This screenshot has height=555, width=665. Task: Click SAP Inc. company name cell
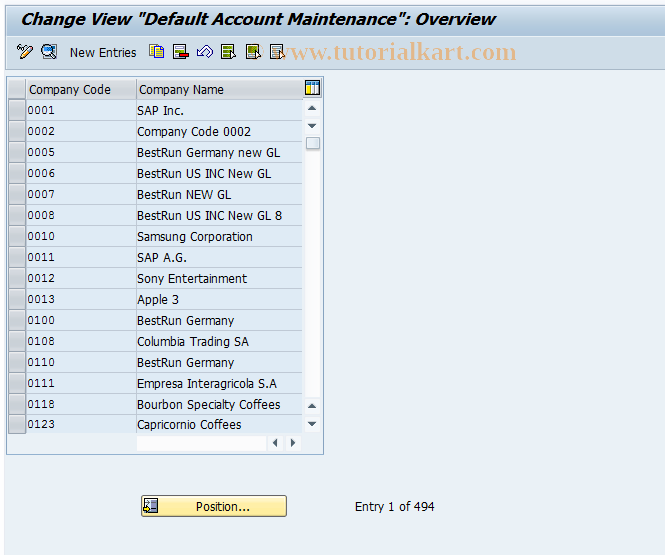pyautogui.click(x=220, y=110)
